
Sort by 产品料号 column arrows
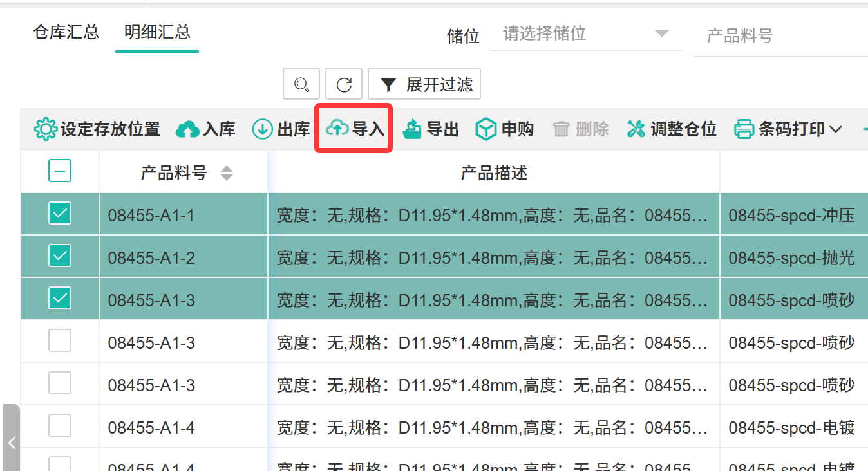(226, 172)
